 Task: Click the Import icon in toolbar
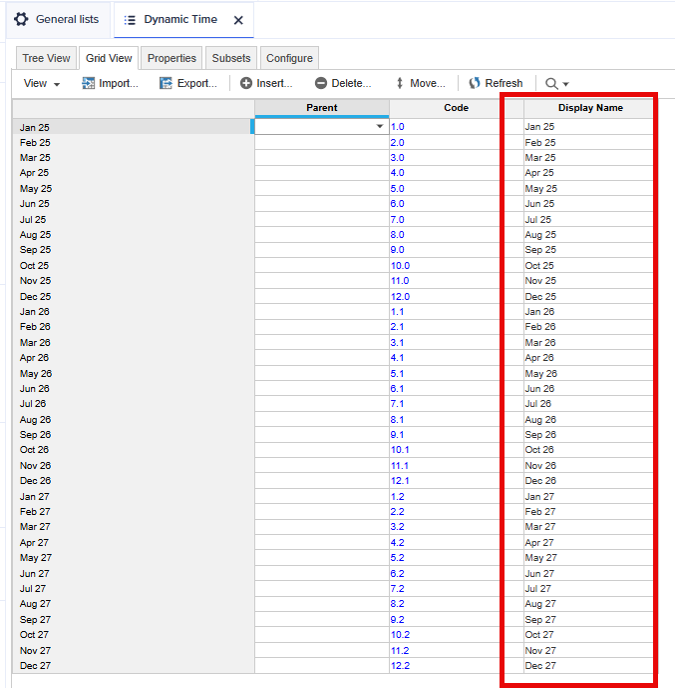click(88, 83)
